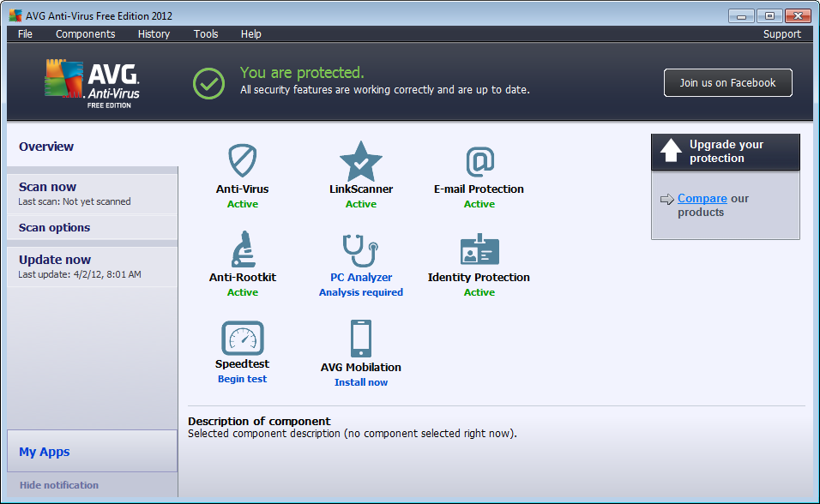820x504 pixels.
Task: Open the Tools menu
Action: pyautogui.click(x=206, y=34)
